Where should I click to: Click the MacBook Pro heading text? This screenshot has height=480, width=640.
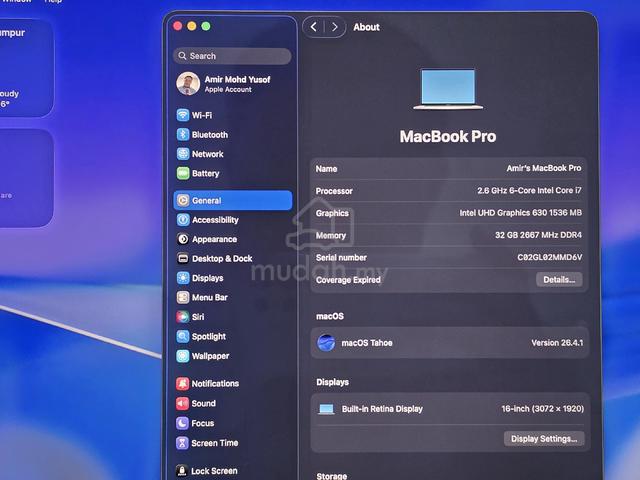click(x=448, y=136)
